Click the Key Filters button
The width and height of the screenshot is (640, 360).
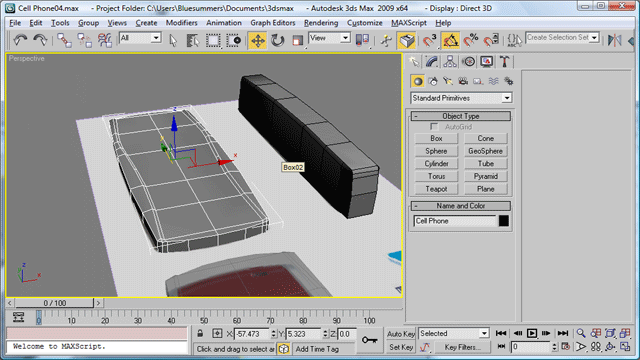(x=462, y=347)
